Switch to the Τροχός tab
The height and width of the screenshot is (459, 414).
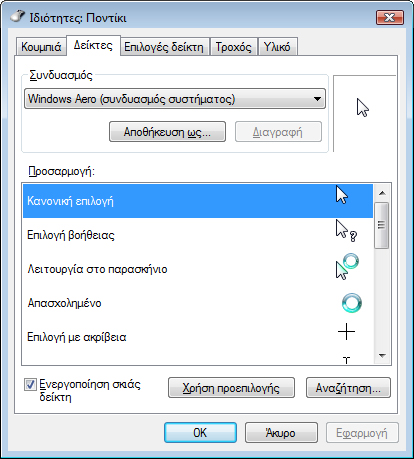(x=233, y=47)
